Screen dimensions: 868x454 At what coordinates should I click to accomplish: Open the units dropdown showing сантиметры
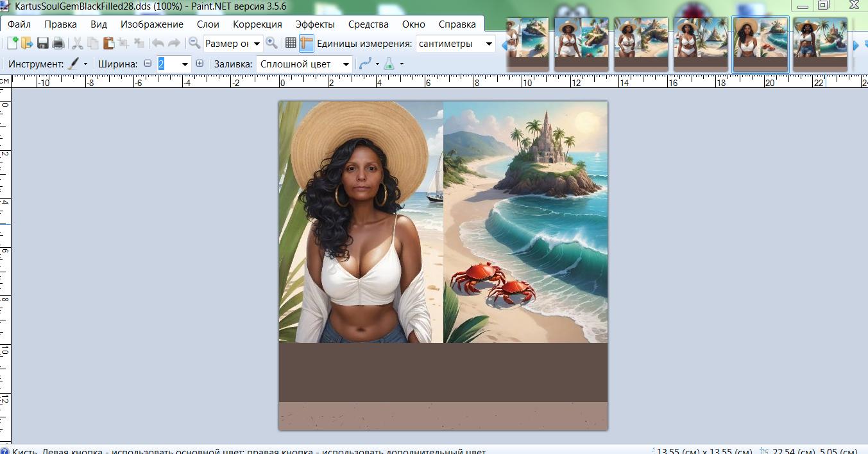[455, 44]
